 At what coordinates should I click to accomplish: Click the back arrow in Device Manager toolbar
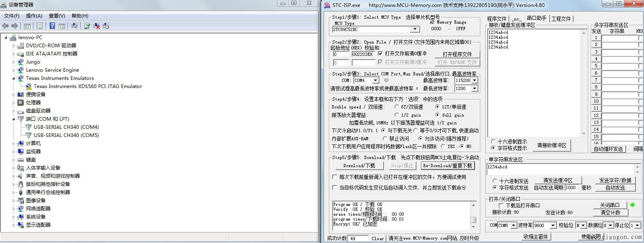(x=5, y=26)
